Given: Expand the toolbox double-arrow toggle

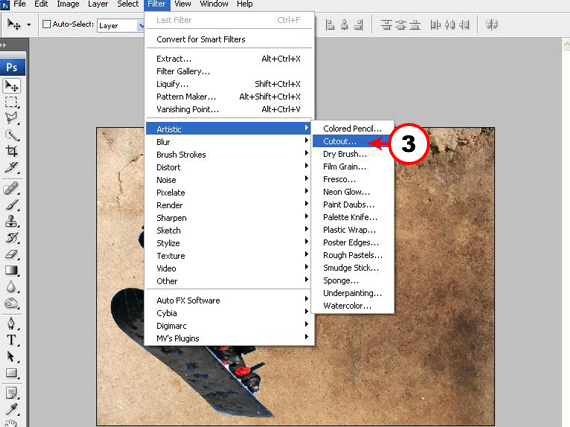Looking at the screenshot, I should tap(3, 45).
